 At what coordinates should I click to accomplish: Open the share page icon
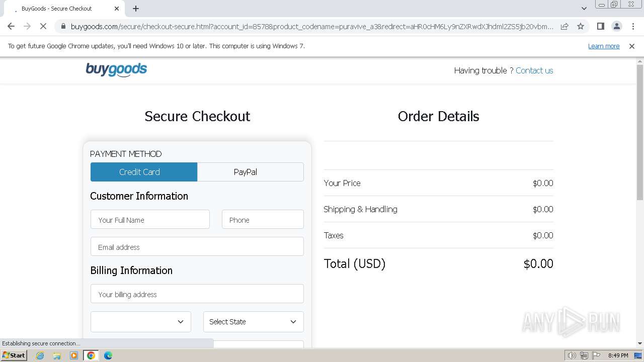[x=565, y=26]
